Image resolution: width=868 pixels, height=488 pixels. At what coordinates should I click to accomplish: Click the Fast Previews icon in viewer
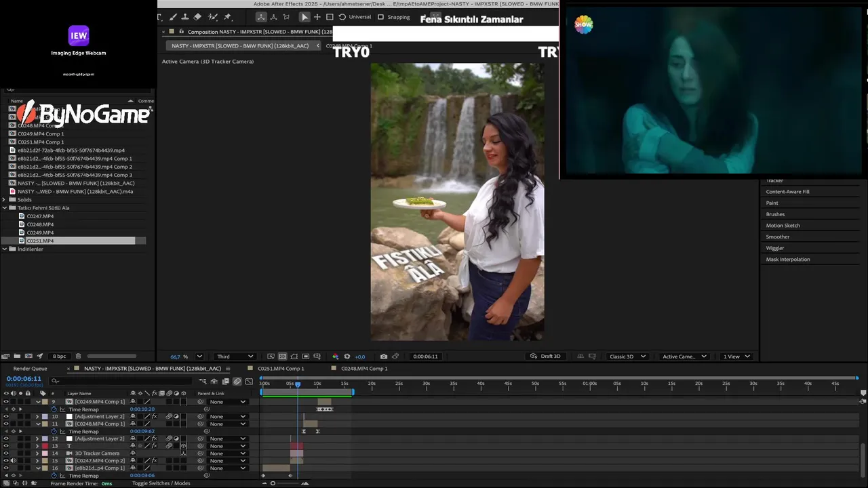pos(271,357)
